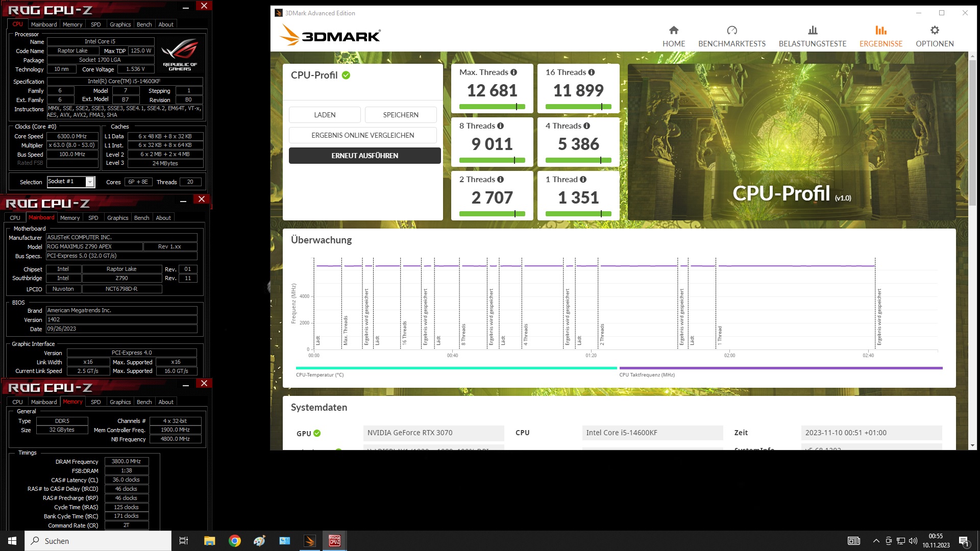
Task: Click CPU-Profil preview image
Action: pyautogui.click(x=792, y=142)
